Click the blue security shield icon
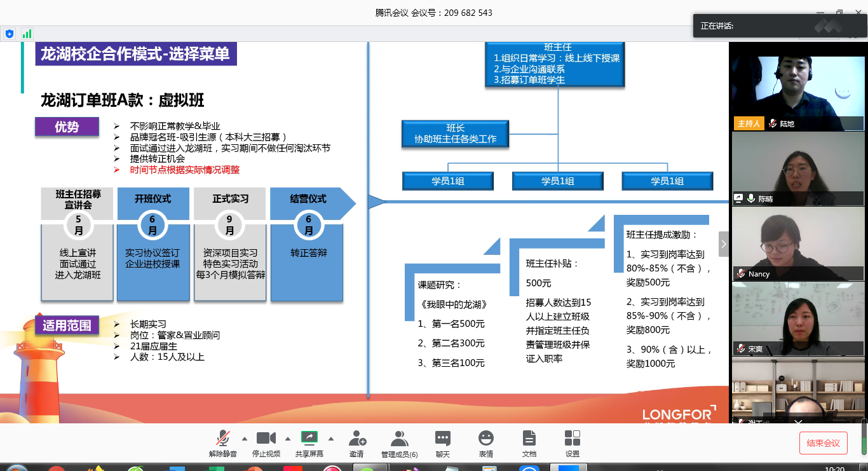The width and height of the screenshot is (868, 471). (x=10, y=34)
